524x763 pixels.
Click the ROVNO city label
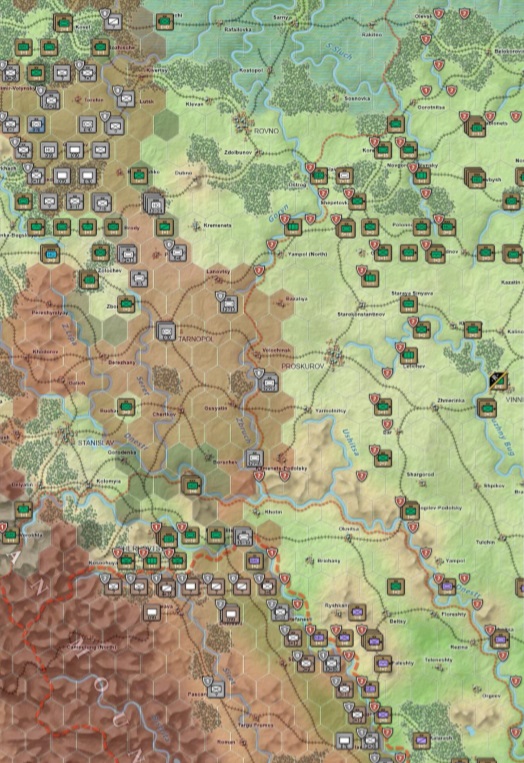pos(267,131)
